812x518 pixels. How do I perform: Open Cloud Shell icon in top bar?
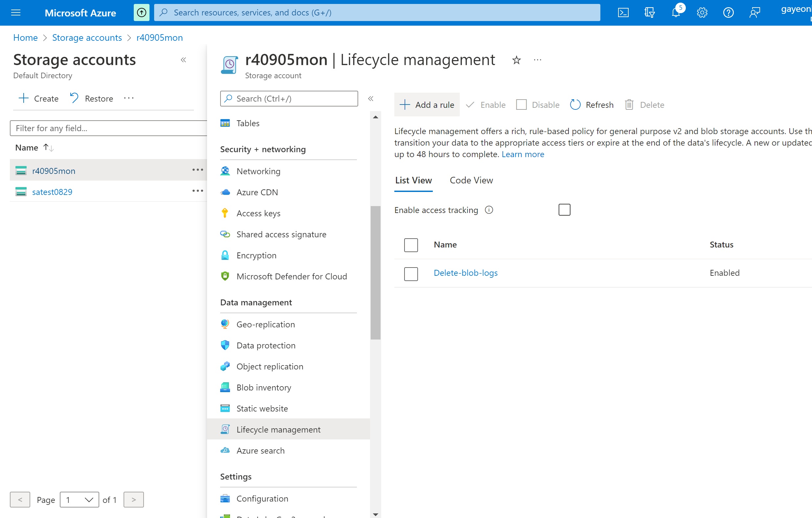click(x=623, y=13)
